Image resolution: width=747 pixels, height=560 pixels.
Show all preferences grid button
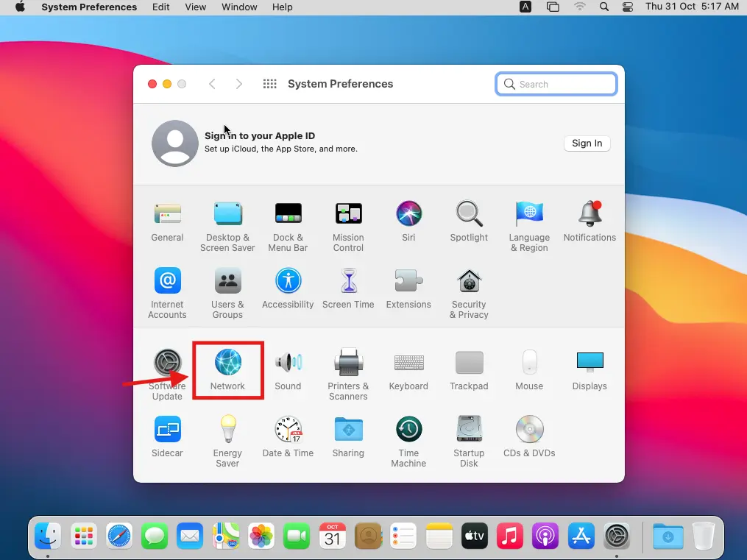pos(269,85)
